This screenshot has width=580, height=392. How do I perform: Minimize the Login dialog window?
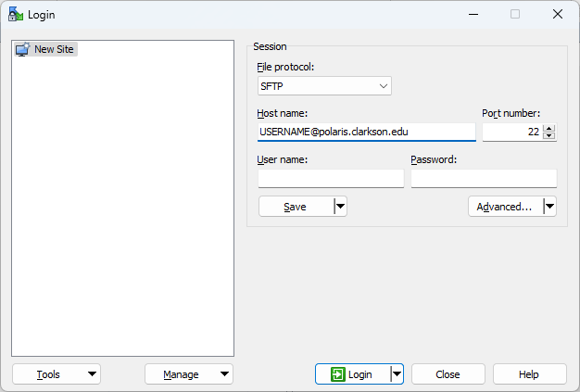tap(473, 14)
